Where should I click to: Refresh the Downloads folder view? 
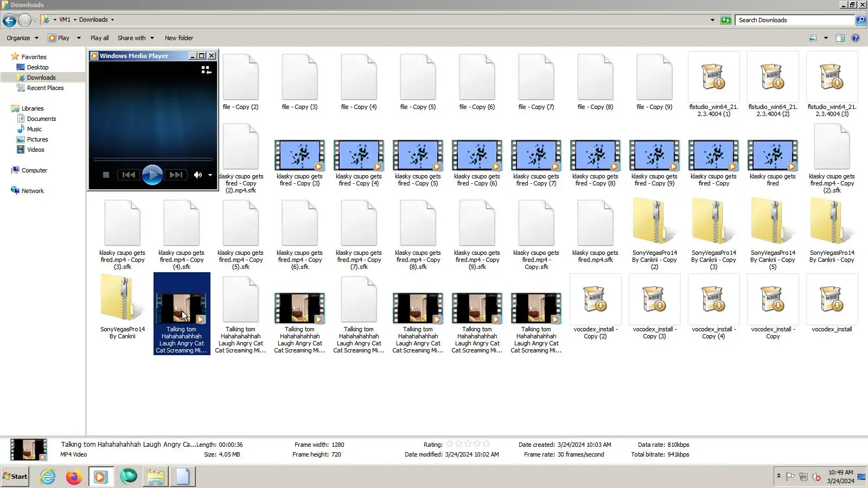726,20
